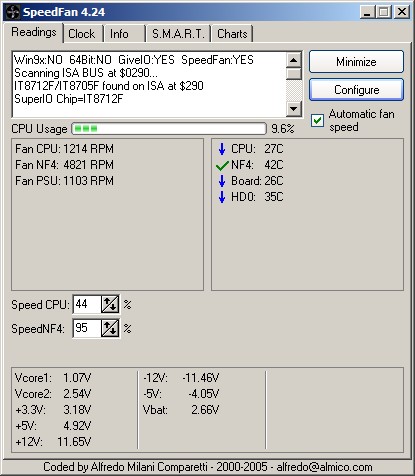415x476 pixels.
Task: Toggle the Automatic fan speed checkbox
Action: click(x=317, y=120)
